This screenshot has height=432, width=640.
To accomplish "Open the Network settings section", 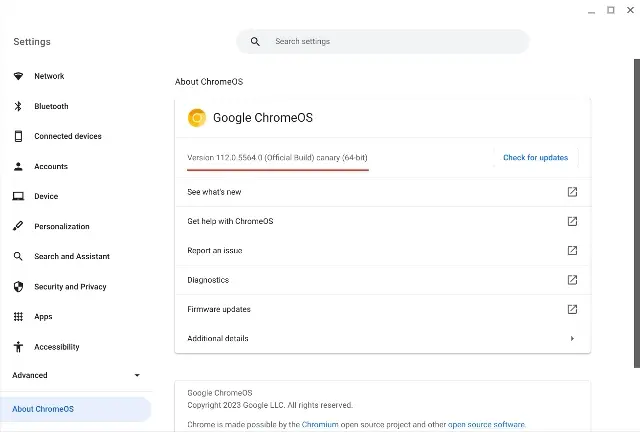I will click(x=76, y=76).
